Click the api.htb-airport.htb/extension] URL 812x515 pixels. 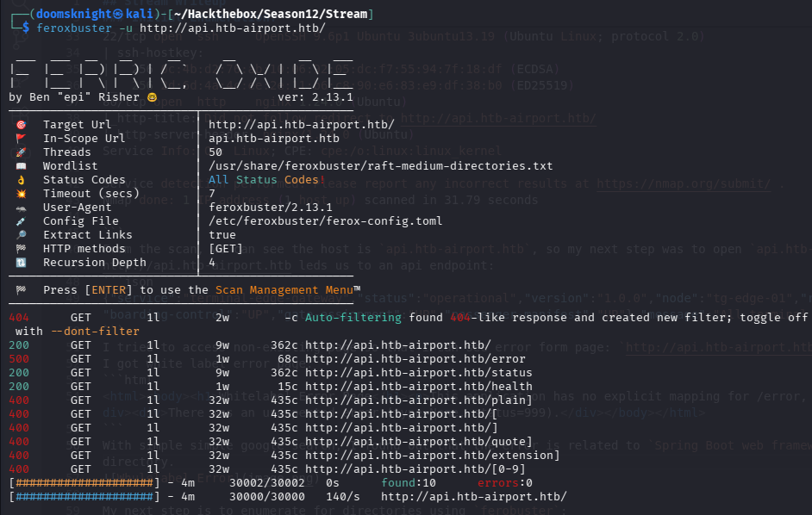433,456
